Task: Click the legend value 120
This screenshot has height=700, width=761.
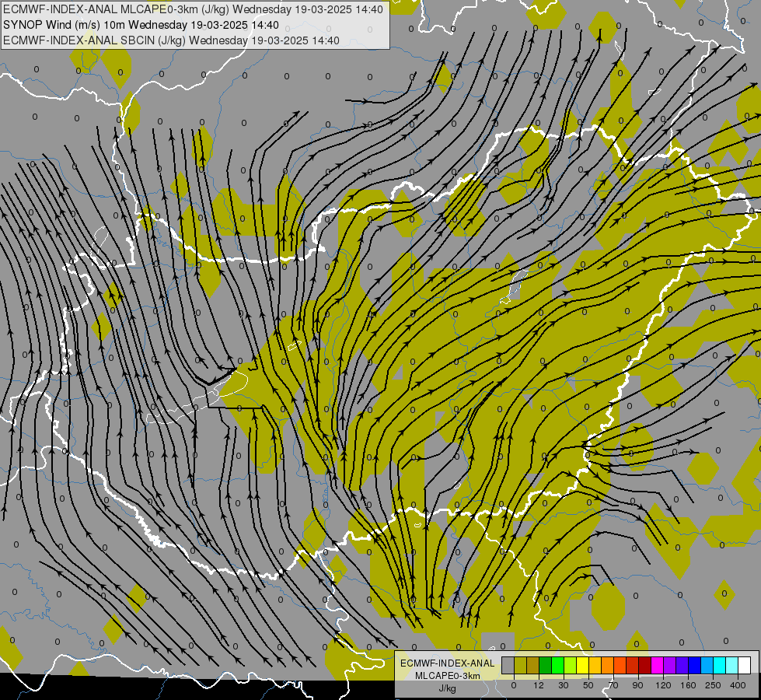Action: tap(664, 685)
